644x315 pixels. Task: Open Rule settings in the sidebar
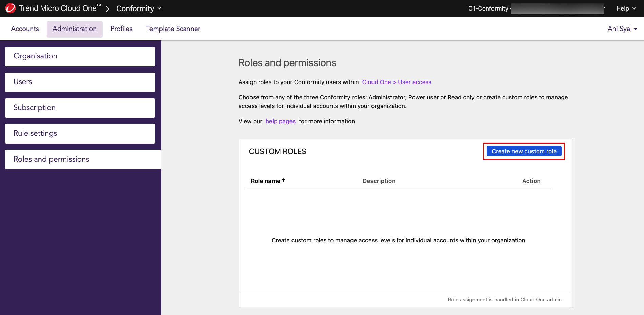pyautogui.click(x=80, y=134)
